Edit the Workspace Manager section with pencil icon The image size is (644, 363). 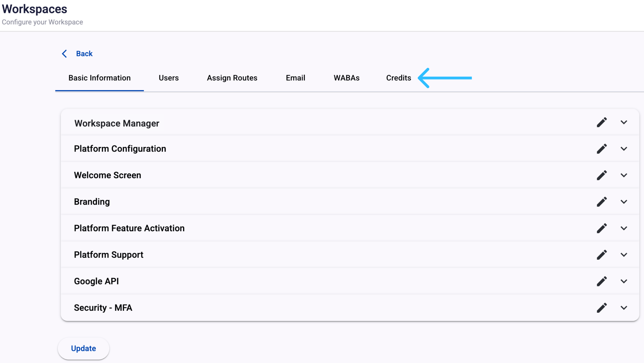(x=601, y=122)
